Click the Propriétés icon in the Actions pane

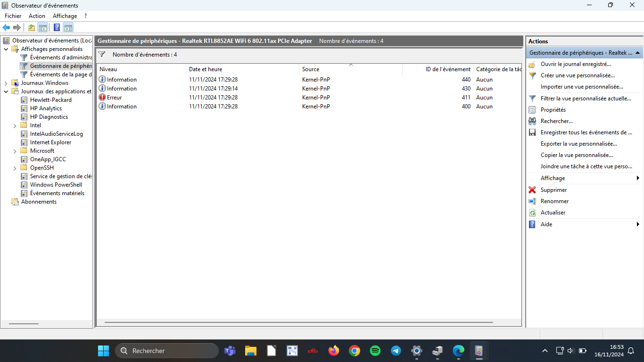click(532, 110)
